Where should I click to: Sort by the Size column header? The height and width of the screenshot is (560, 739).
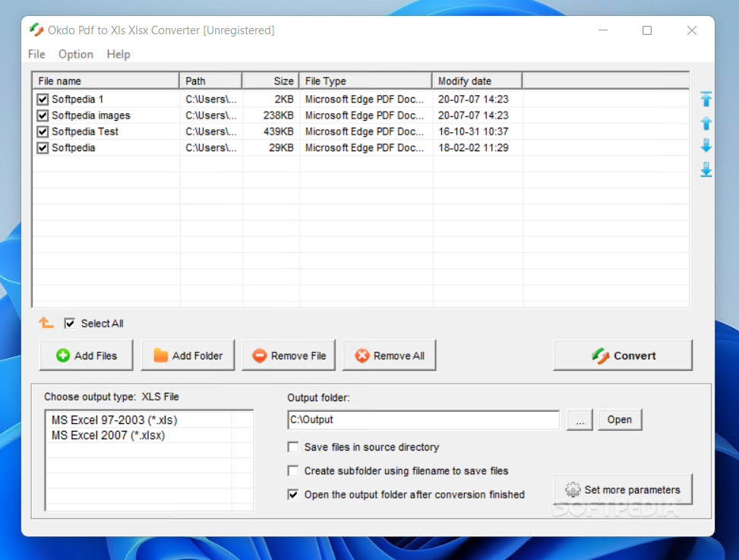[x=270, y=81]
